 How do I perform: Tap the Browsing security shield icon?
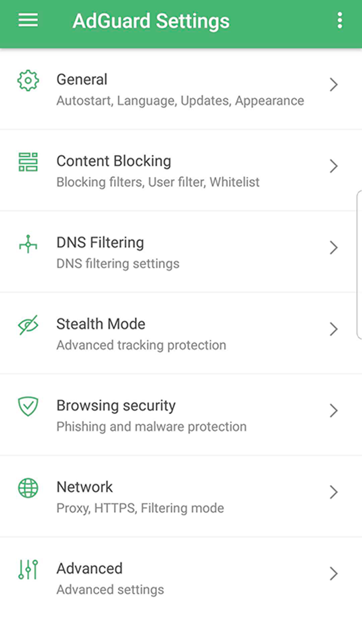pos(28,406)
